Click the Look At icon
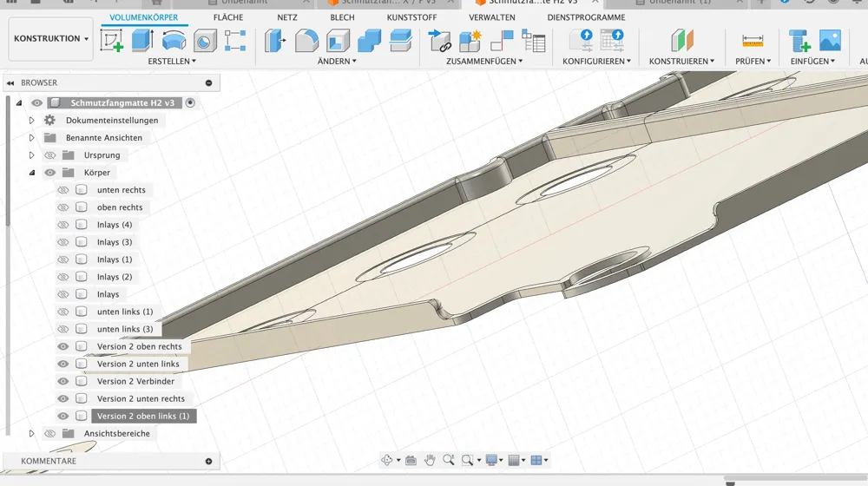The width and height of the screenshot is (868, 486). click(411, 460)
